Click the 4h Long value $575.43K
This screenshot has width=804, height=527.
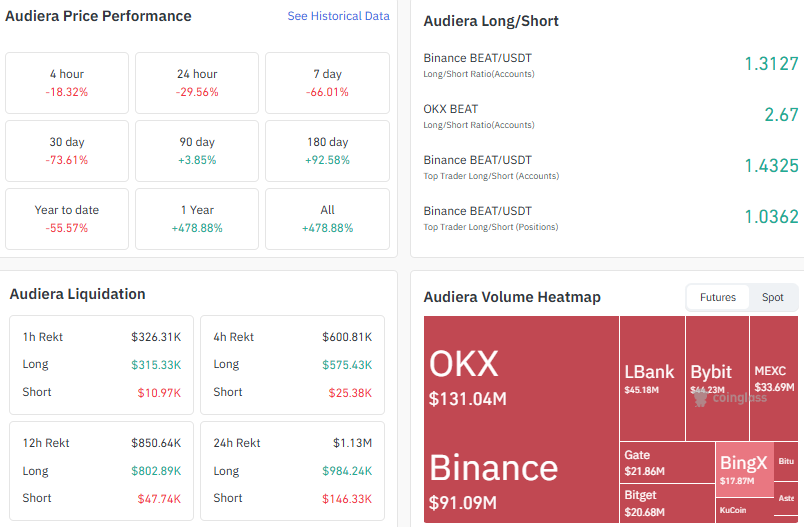tap(347, 364)
